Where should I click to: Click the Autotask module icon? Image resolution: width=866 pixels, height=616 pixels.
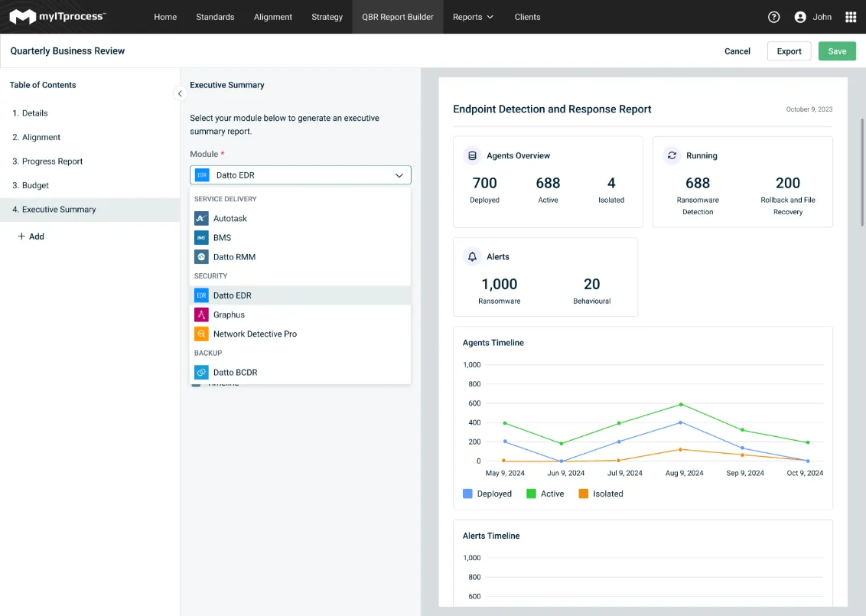[201, 218]
